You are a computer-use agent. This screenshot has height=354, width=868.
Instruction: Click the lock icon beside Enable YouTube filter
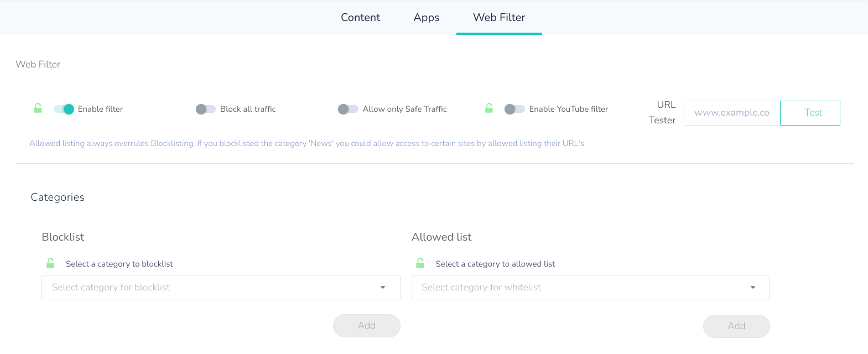click(x=489, y=108)
